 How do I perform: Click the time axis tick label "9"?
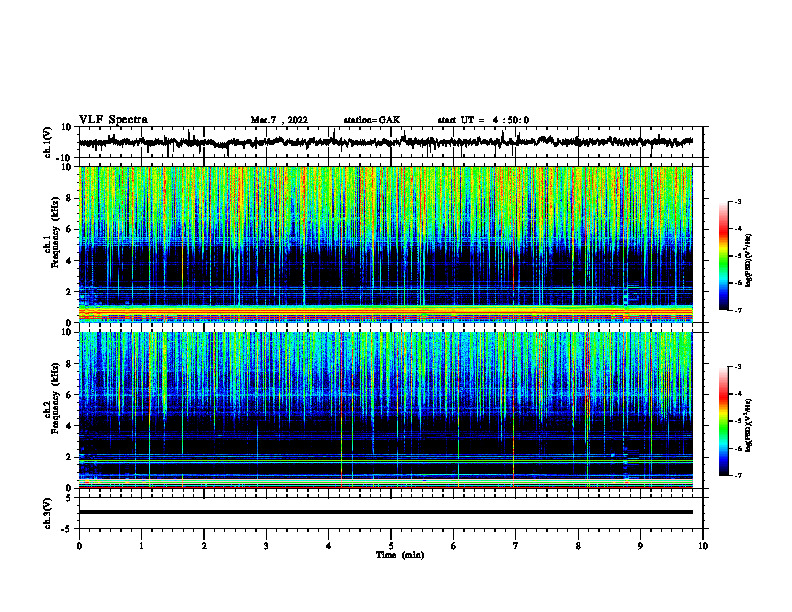(640, 546)
